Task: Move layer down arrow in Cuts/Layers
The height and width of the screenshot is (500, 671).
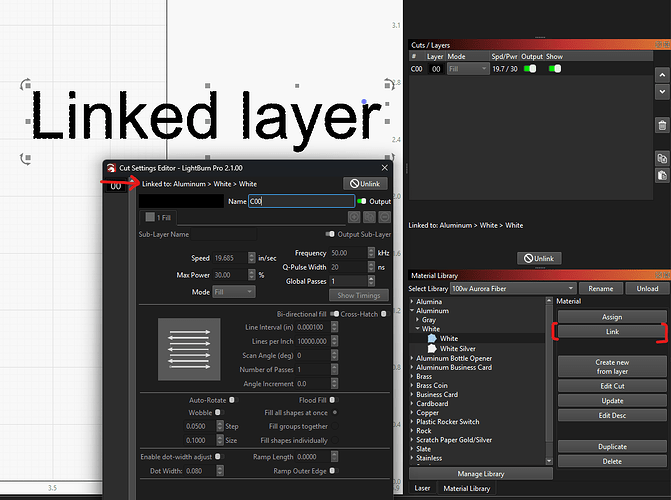Action: [662, 92]
